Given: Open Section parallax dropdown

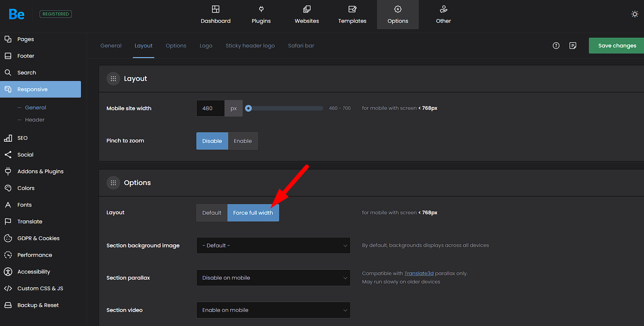Looking at the screenshot, I should point(274,278).
